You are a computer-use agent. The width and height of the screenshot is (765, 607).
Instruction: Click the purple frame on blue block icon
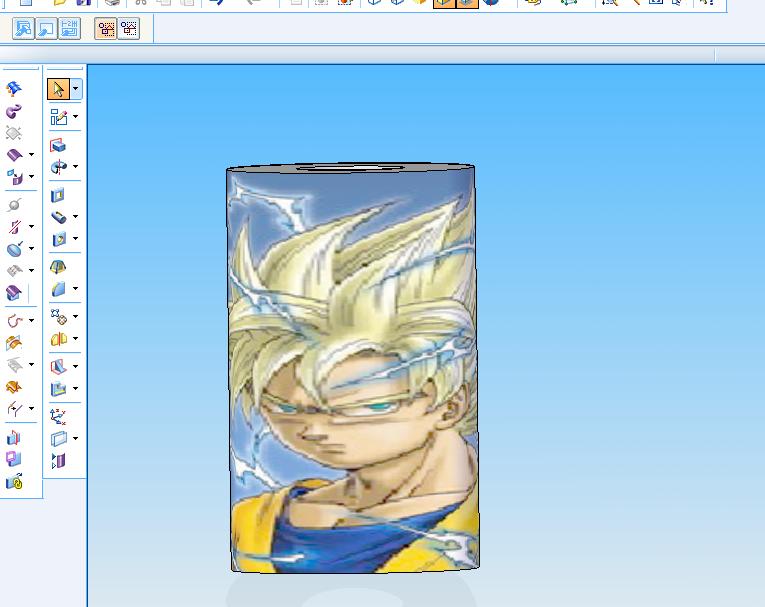(x=14, y=459)
